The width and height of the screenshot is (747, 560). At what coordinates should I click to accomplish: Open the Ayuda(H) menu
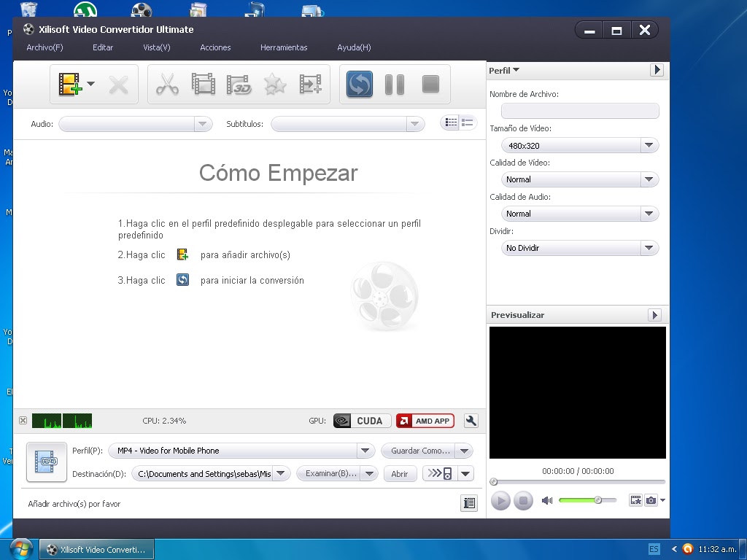coord(354,47)
